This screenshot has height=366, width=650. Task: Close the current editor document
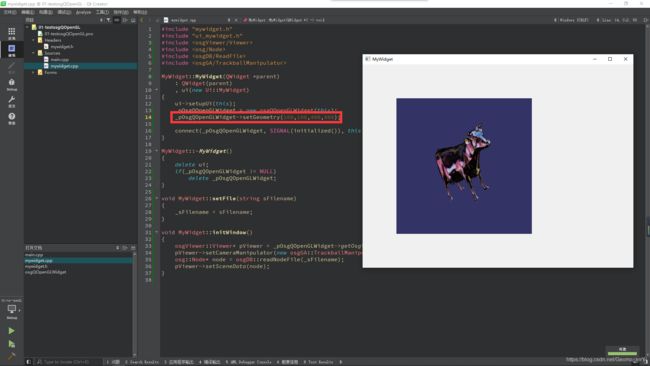tap(236, 20)
